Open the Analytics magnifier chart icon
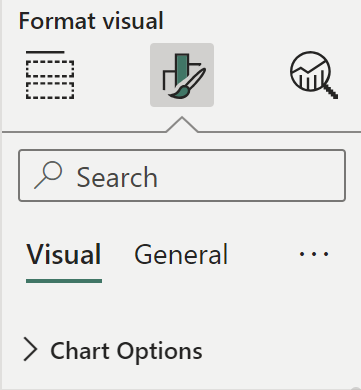Viewport: 361px width, 390px height. point(314,75)
